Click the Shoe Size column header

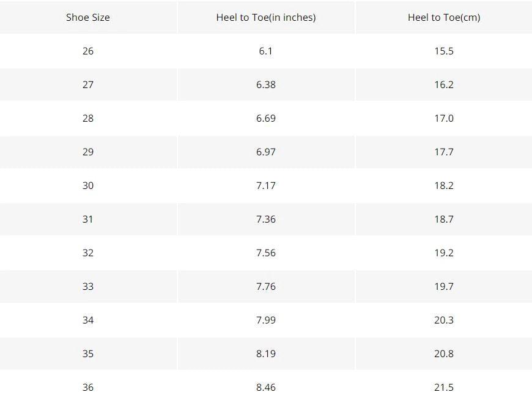[88, 17]
